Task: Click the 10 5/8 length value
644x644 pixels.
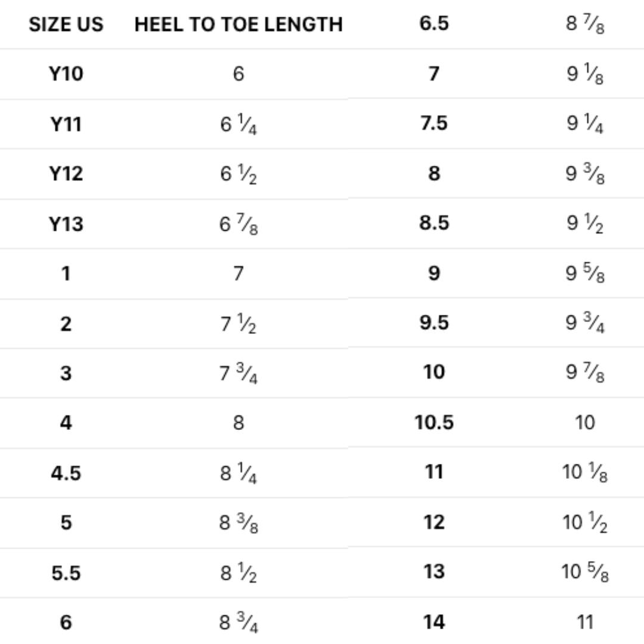Action: coord(585,572)
